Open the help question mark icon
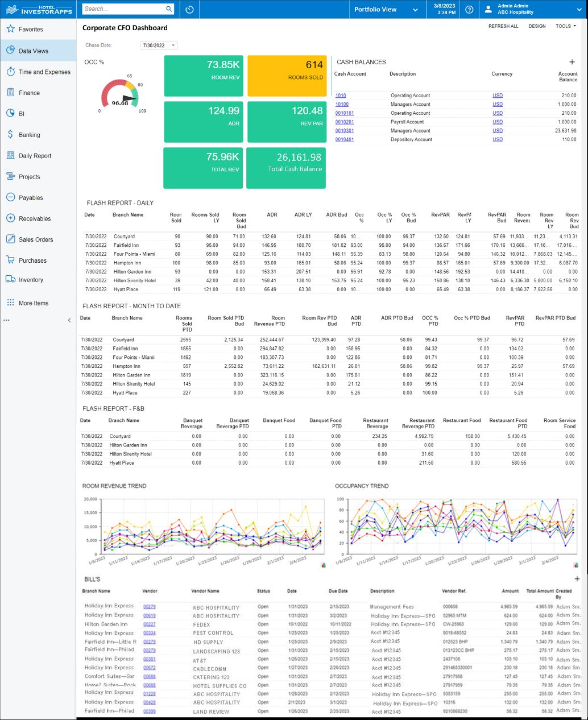 point(469,10)
